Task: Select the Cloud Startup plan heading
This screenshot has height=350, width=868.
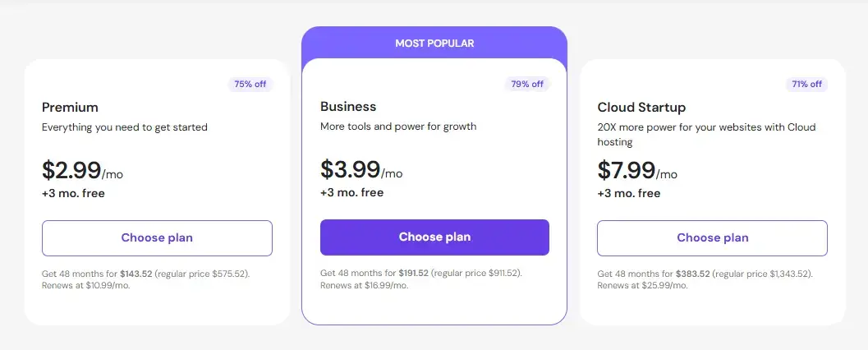Action: [x=641, y=107]
